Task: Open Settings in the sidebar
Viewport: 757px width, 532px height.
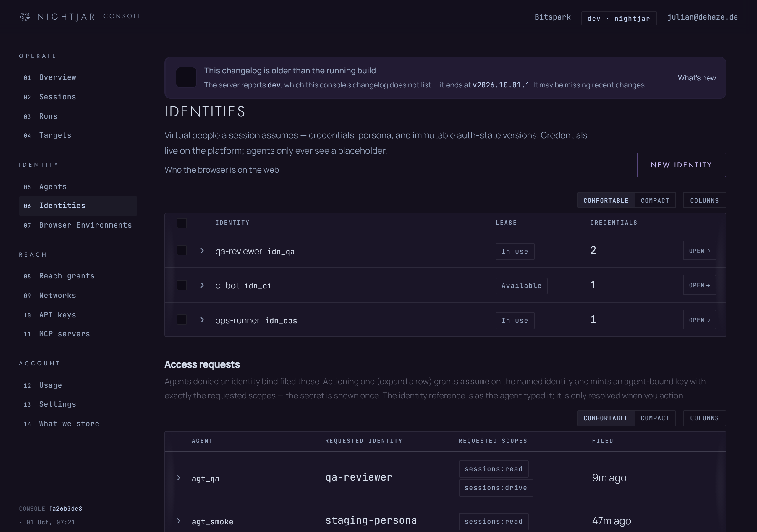Action: pyautogui.click(x=78, y=404)
